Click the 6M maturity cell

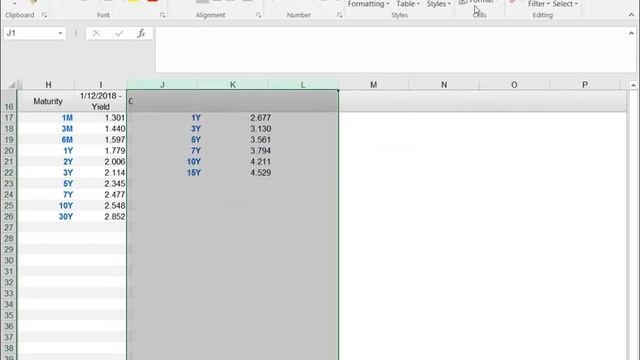(x=48, y=140)
